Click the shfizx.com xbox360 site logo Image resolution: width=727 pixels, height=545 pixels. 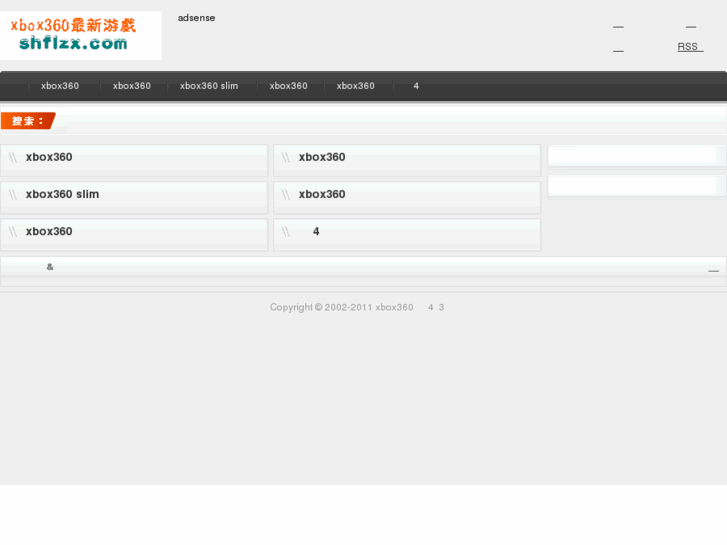tap(81, 35)
